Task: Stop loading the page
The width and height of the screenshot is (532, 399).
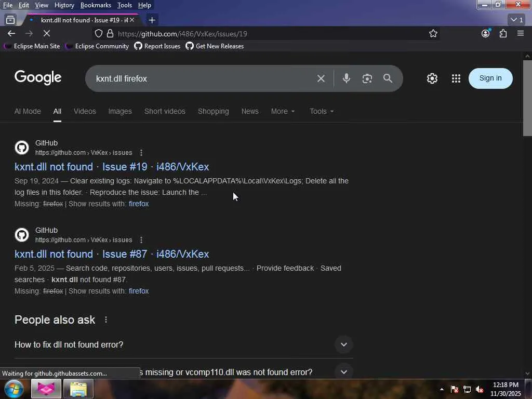Action: [x=47, y=34]
